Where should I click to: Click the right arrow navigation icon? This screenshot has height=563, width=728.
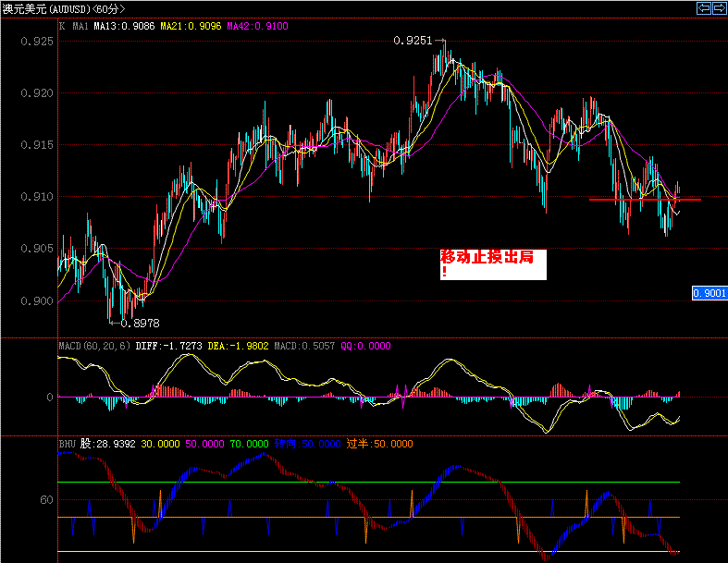[719, 8]
